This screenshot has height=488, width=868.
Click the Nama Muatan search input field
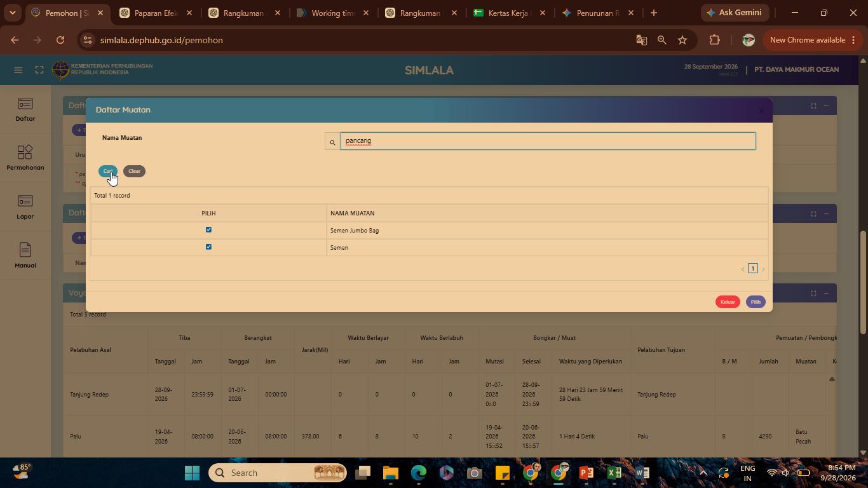(548, 141)
